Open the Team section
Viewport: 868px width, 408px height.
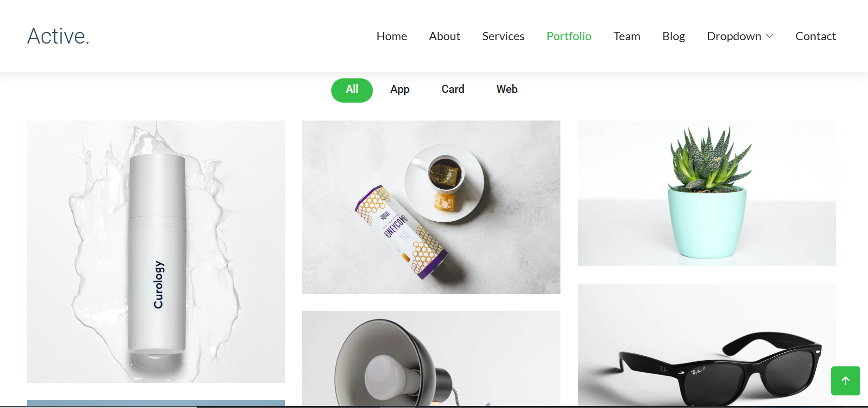[x=627, y=36]
